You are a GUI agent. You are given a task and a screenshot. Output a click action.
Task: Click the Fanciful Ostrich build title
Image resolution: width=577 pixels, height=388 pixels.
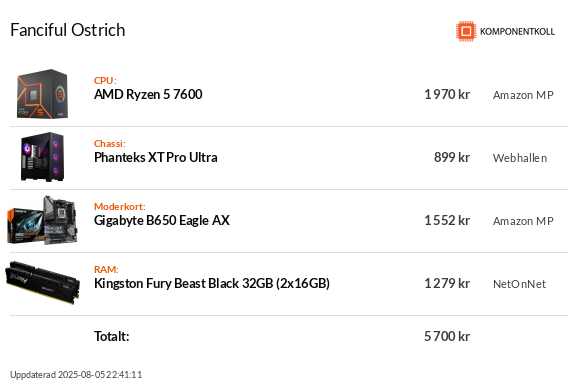click(68, 30)
